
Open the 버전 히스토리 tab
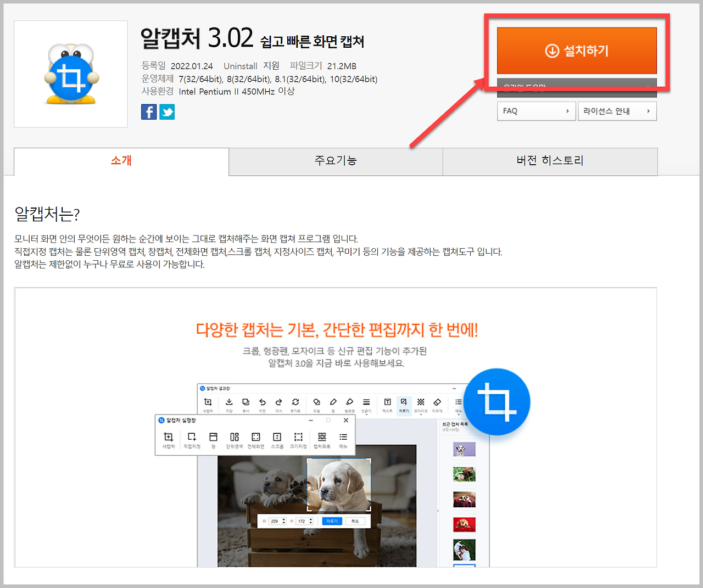pyautogui.click(x=550, y=161)
